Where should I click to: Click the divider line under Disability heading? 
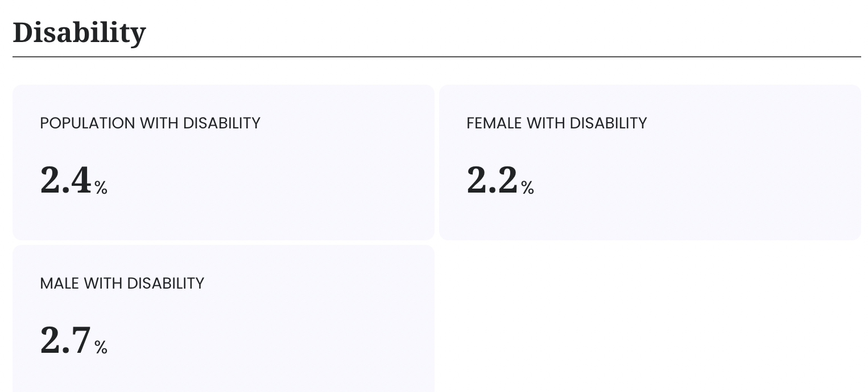[436, 57]
